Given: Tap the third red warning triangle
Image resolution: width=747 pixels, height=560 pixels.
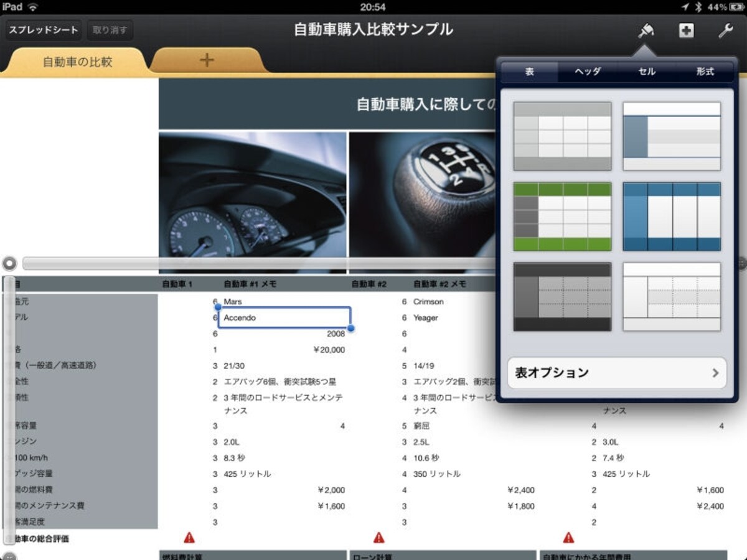Looking at the screenshot, I should [568, 538].
